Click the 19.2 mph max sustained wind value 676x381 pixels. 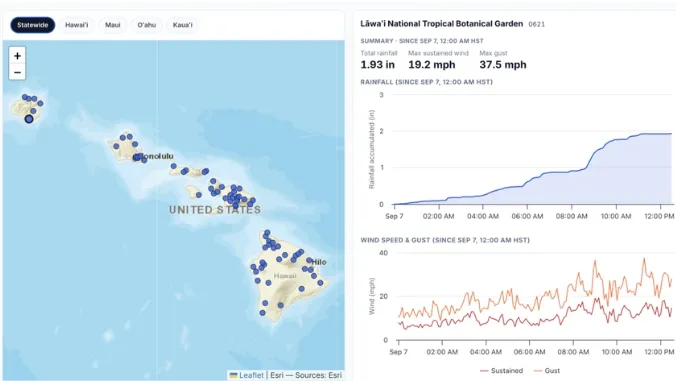coord(432,65)
